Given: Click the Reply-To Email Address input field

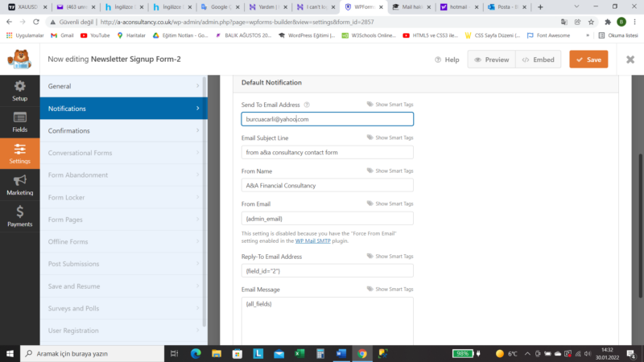Looking at the screenshot, I should (x=327, y=271).
